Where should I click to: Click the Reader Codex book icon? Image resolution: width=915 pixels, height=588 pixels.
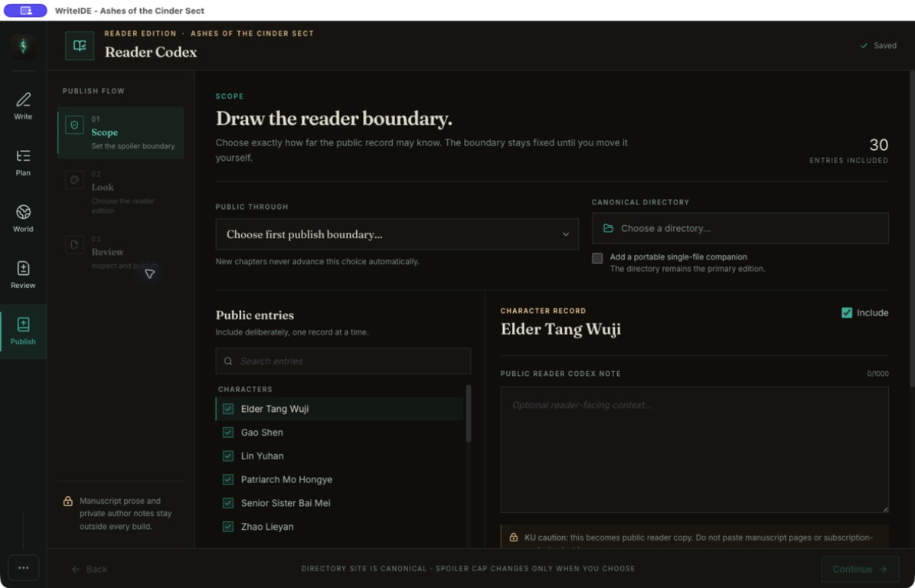click(80, 45)
